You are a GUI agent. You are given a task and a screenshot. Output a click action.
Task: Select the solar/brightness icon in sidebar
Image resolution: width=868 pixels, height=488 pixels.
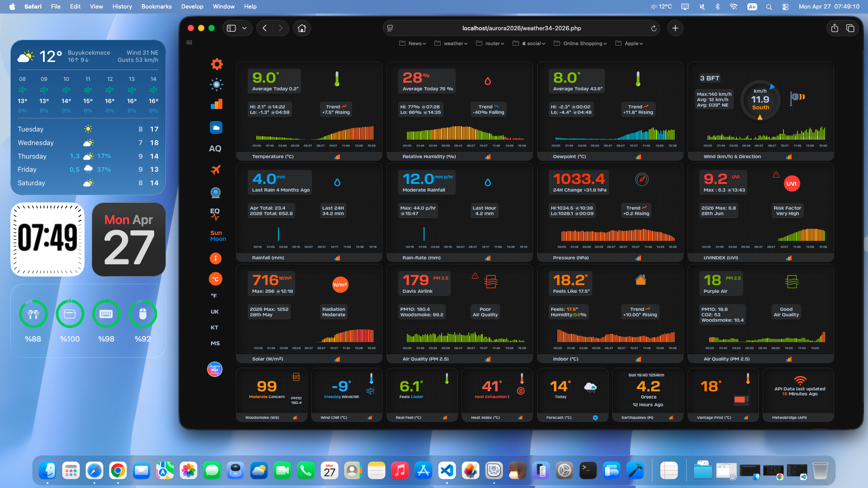216,84
